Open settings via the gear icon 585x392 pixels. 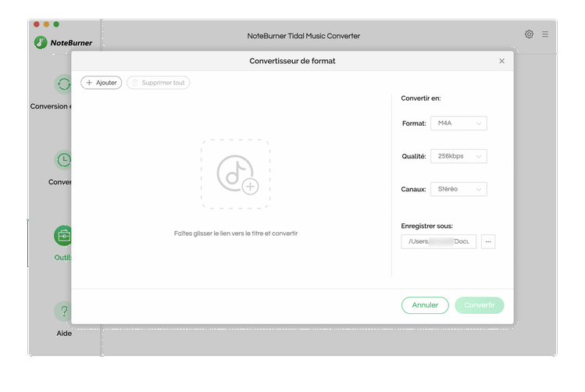pyautogui.click(x=529, y=34)
